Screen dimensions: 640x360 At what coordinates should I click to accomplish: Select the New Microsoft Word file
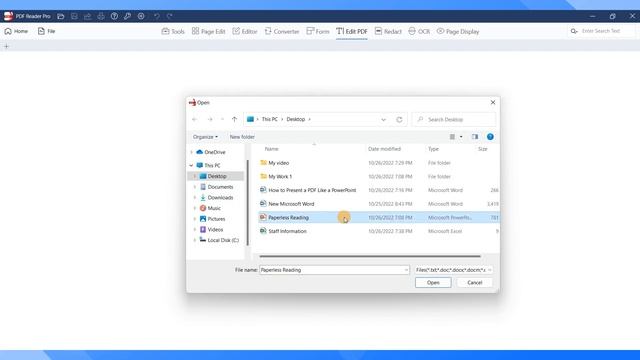pyautogui.click(x=291, y=204)
